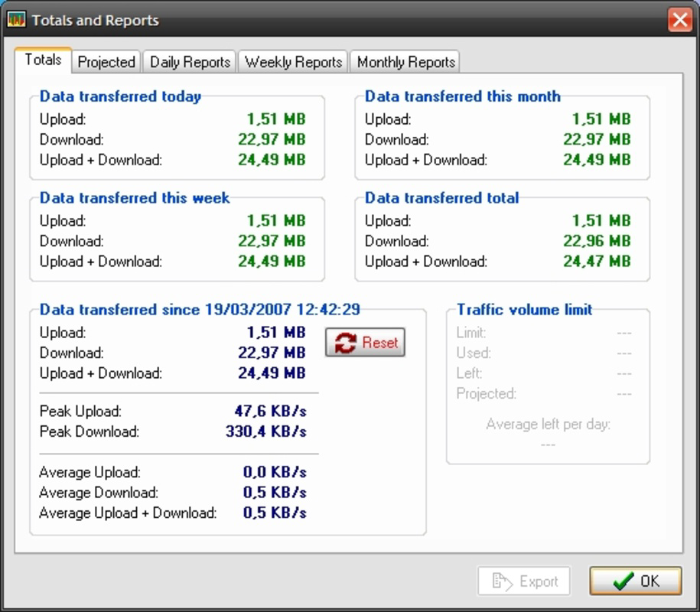Click today's Download value 22,97 MB

[272, 139]
